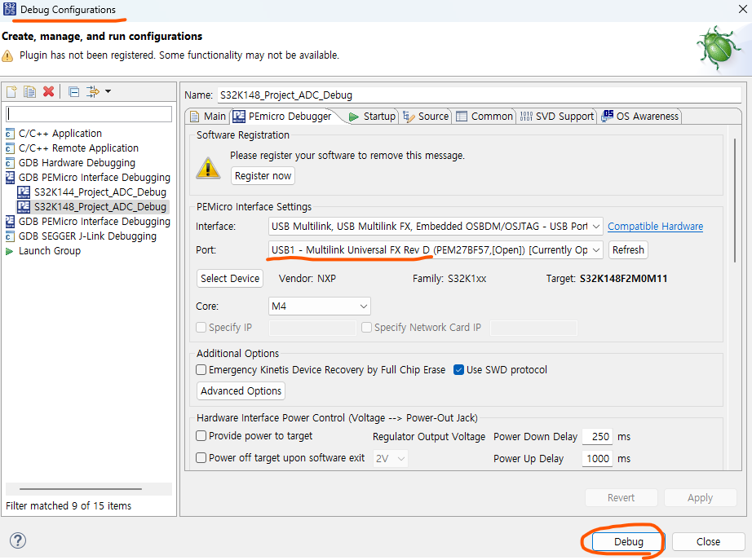Select S32K148_Project_ADC_Debug configuration
The width and height of the screenshot is (752, 560).
(x=100, y=207)
